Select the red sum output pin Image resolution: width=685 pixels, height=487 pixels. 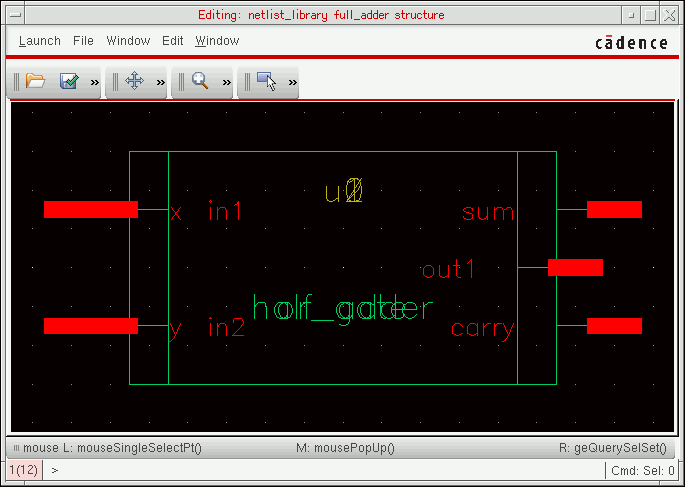614,209
